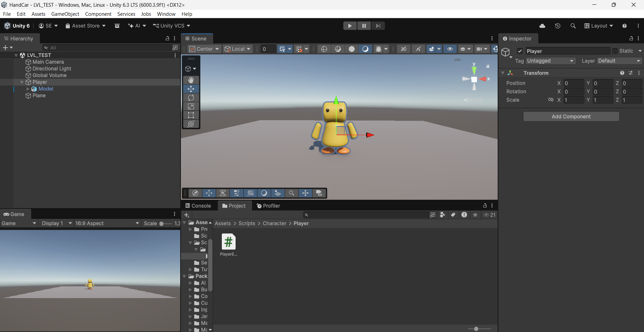Select the PlayerE... script asset thumbnail
This screenshot has width=644, height=332.
point(229,242)
